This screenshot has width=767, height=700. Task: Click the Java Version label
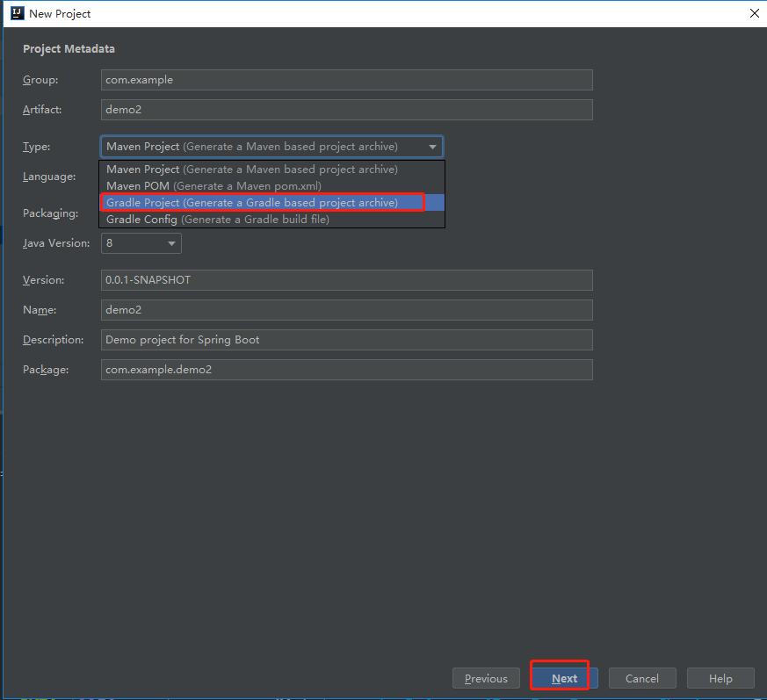[x=56, y=243]
